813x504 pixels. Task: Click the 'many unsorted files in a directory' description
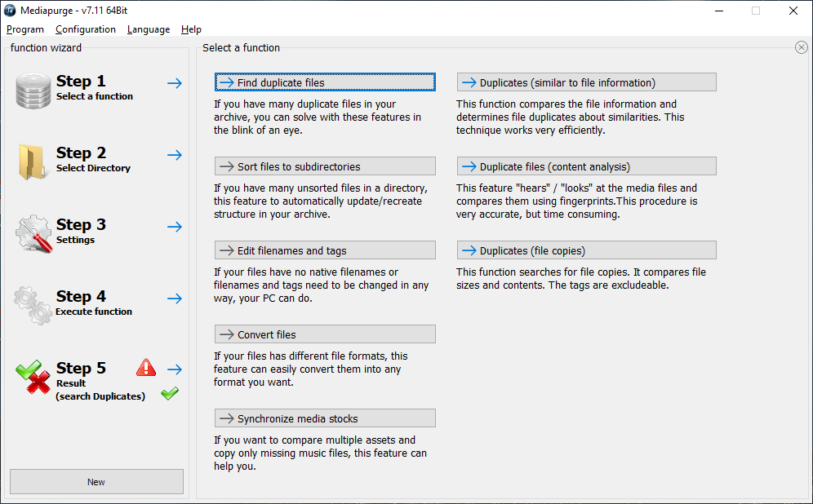[321, 201]
